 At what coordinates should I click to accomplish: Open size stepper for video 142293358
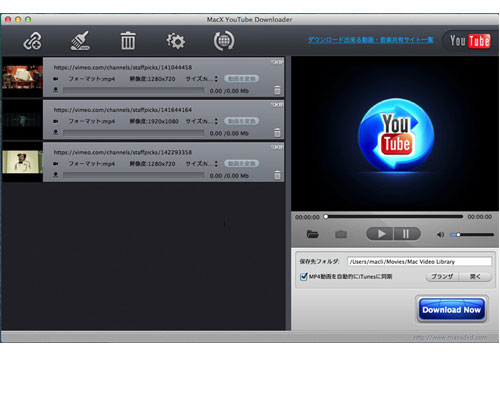216,164
